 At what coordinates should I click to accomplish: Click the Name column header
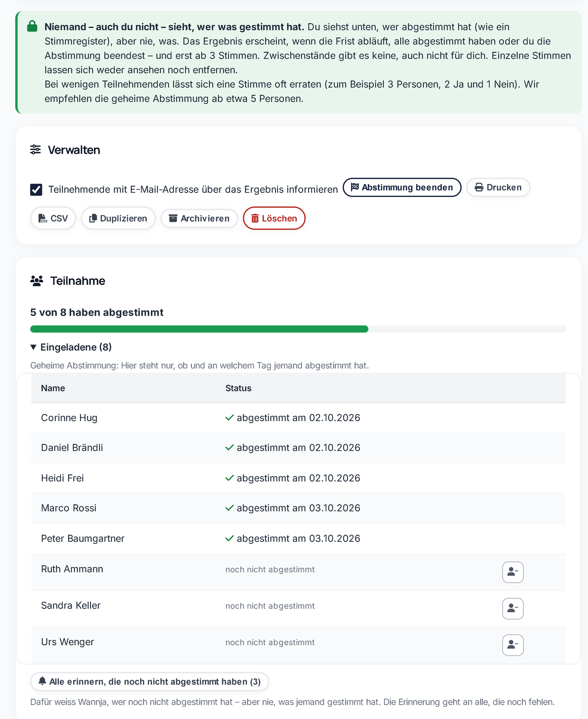coord(53,388)
